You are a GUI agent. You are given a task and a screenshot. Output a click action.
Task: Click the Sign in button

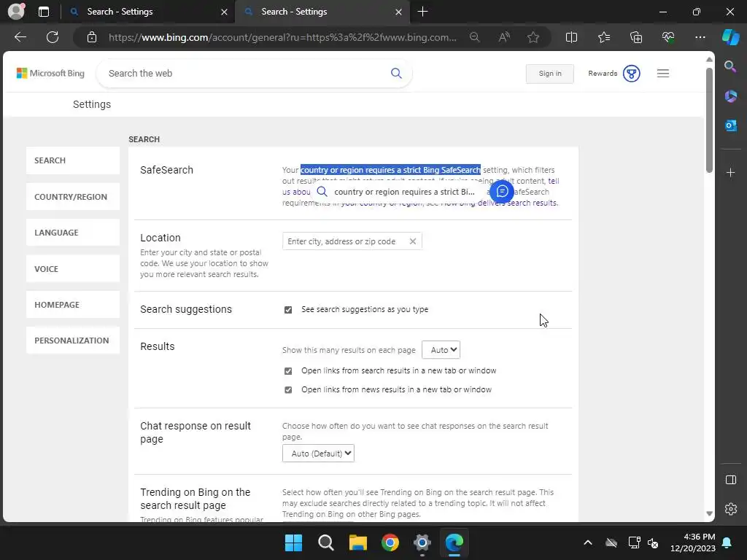(550, 74)
